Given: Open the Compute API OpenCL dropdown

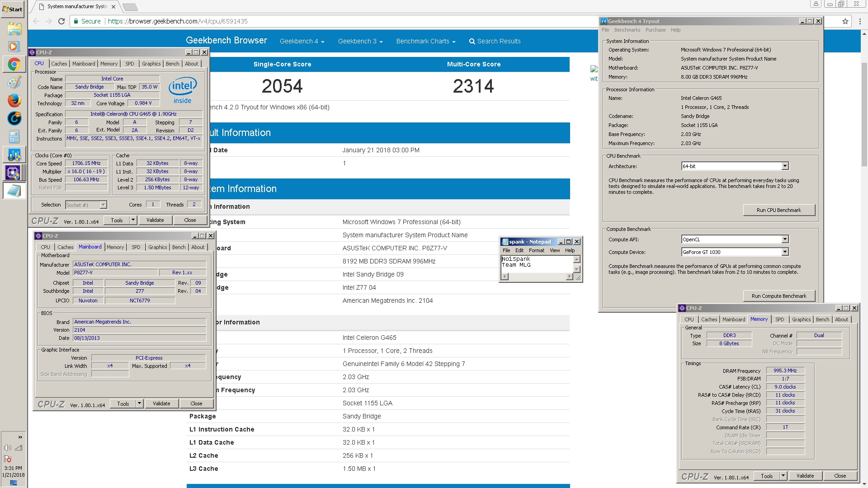Looking at the screenshot, I should click(x=735, y=239).
